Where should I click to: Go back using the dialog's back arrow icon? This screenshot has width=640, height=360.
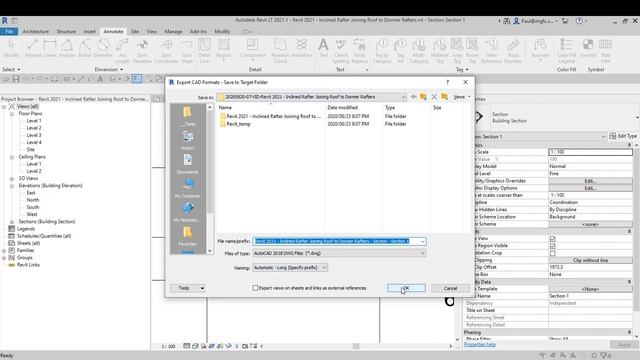pos(413,97)
